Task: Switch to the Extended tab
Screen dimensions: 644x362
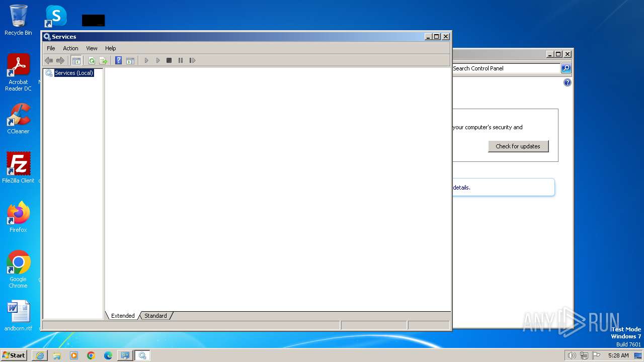Action: [x=123, y=316]
